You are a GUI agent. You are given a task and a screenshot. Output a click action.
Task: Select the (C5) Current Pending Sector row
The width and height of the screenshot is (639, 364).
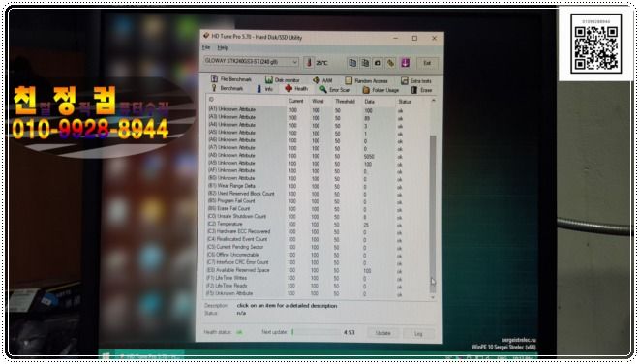pos(318,247)
